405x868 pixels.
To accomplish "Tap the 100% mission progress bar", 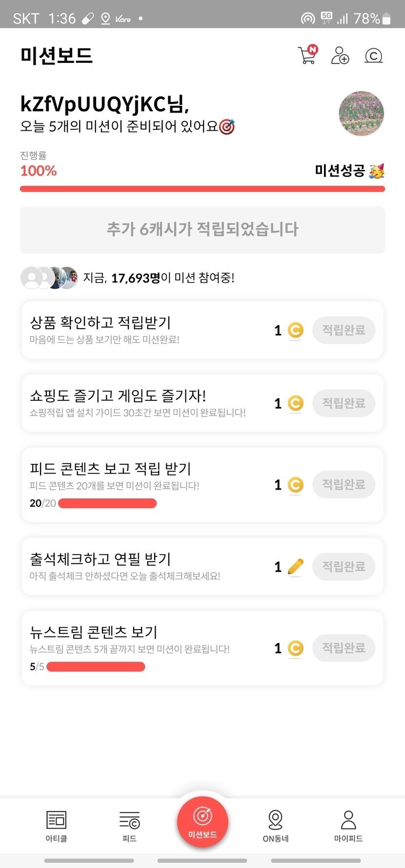I will [x=202, y=189].
